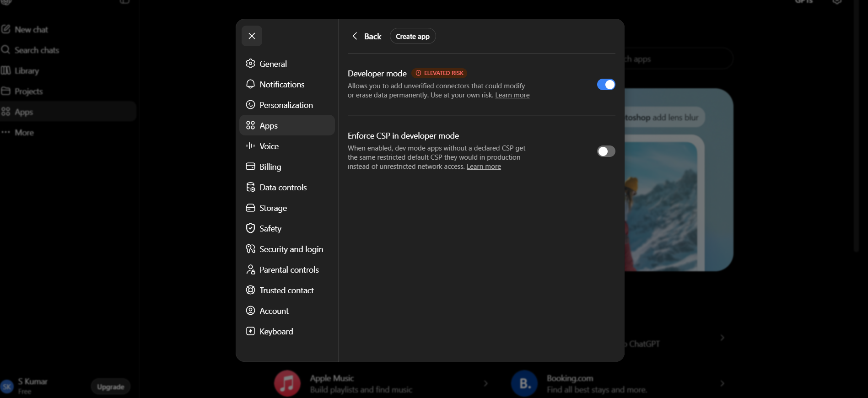The image size is (868, 398).
Task: Click the Personalization icon
Action: click(250, 105)
